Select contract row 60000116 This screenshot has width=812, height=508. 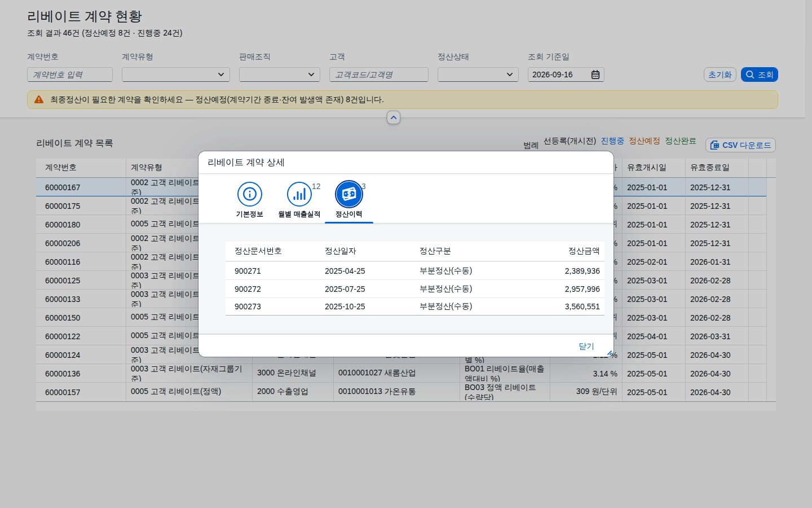pos(63,262)
